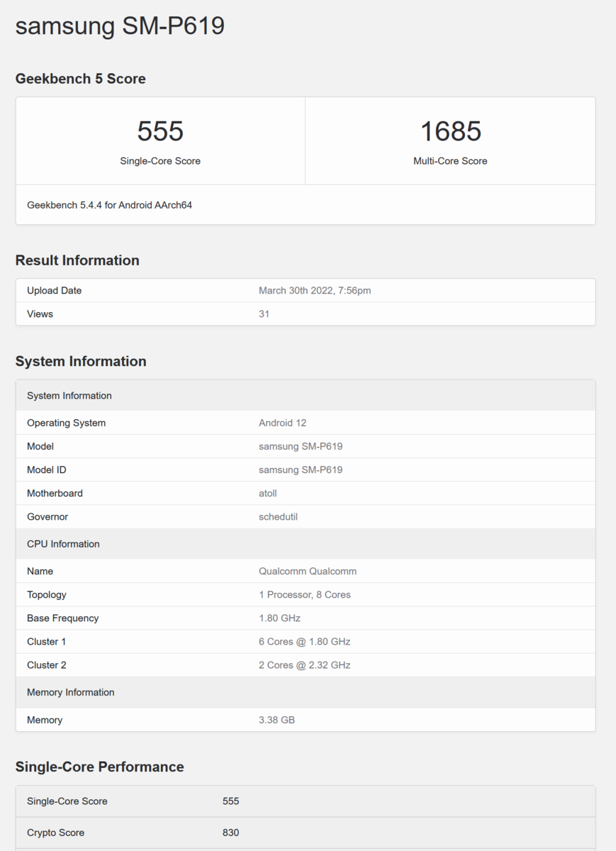The height and width of the screenshot is (851, 616).
Task: Click the Qualcomm Qualcomm CPU name
Action: point(308,571)
